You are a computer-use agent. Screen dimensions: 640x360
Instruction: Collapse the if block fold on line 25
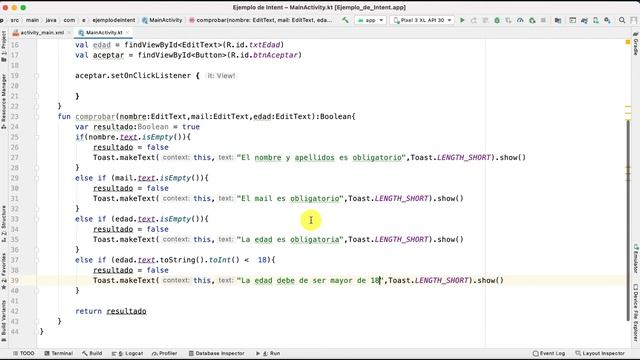point(36,137)
